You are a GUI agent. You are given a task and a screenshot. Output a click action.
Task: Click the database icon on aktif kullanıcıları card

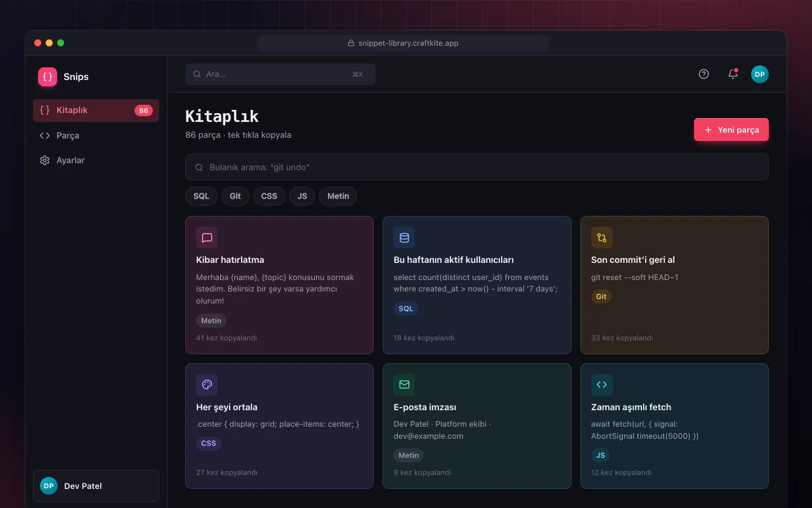click(x=404, y=237)
